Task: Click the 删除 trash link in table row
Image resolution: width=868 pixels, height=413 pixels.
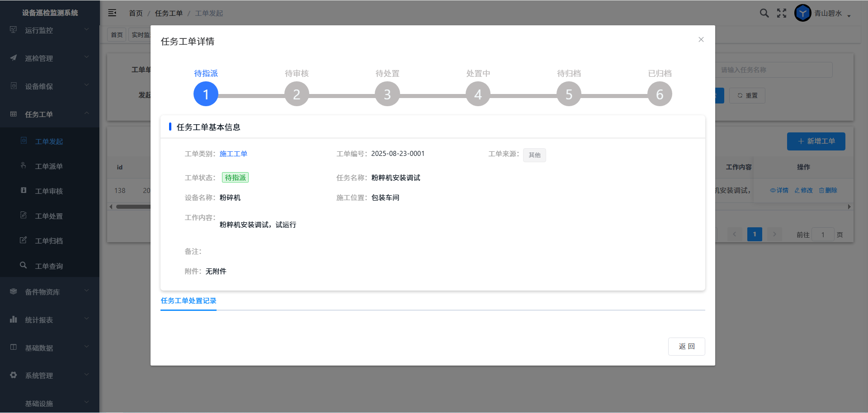Action: [828, 190]
